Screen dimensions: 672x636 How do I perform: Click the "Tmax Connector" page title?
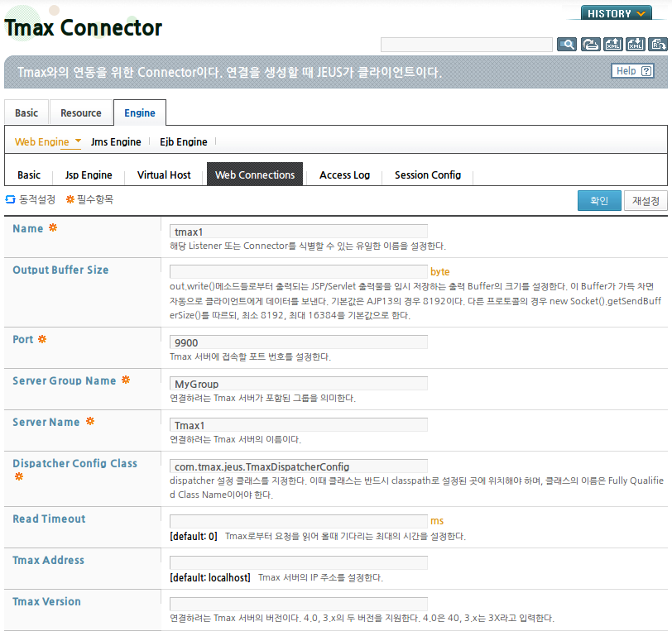tap(83, 28)
